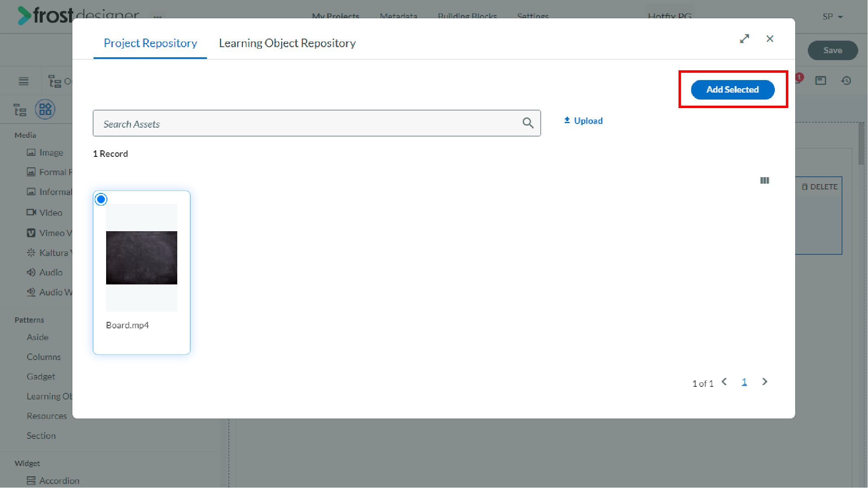Go to previous page arrow

pyautogui.click(x=724, y=382)
